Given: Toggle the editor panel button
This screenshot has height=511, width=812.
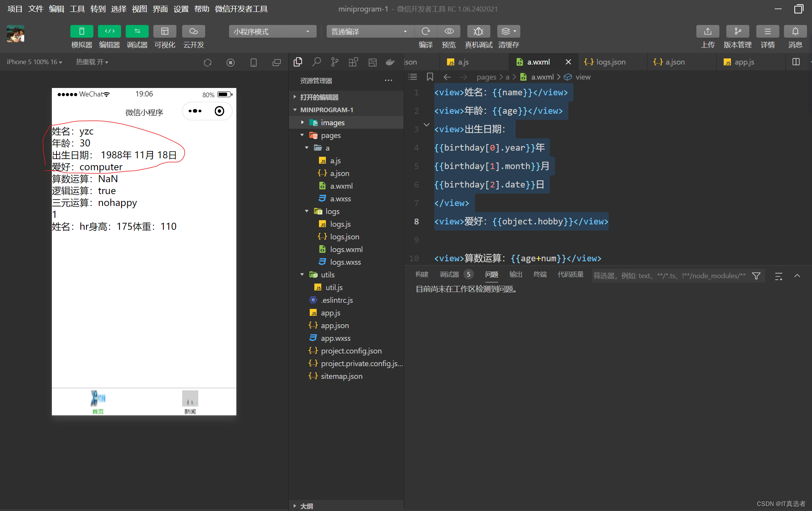Looking at the screenshot, I should pyautogui.click(x=110, y=32).
